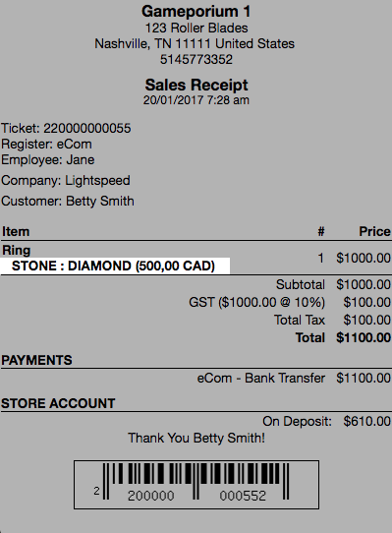
Task: Click the Ring item name
Action: pos(17,251)
